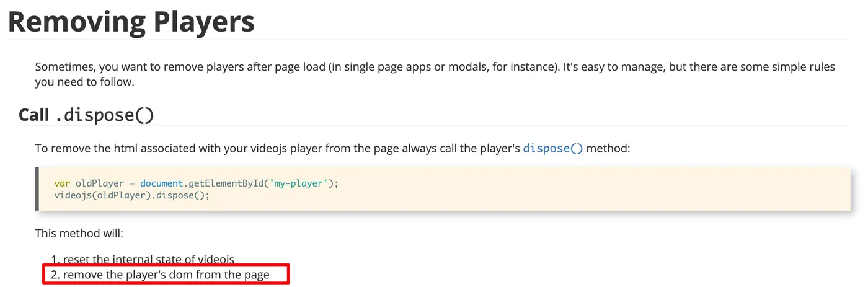Click the "Removing Players" main heading
Viewport: 868px width, 287px height.
click(x=131, y=21)
